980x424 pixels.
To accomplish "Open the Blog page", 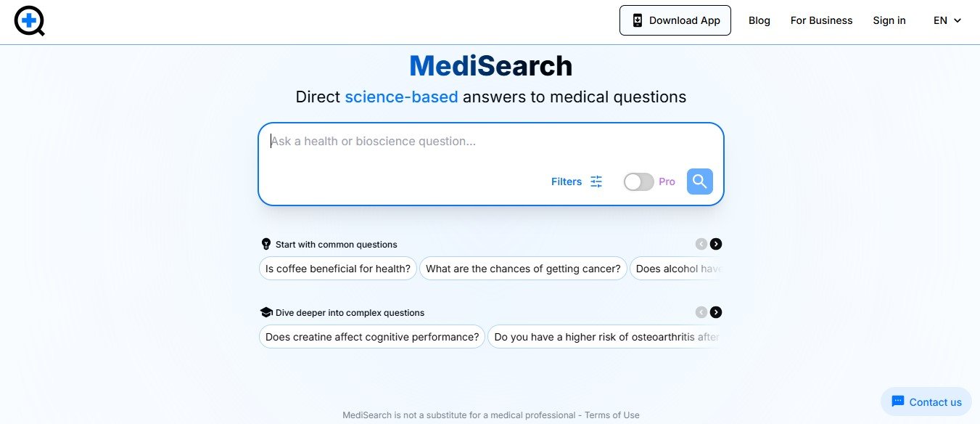I will click(759, 20).
